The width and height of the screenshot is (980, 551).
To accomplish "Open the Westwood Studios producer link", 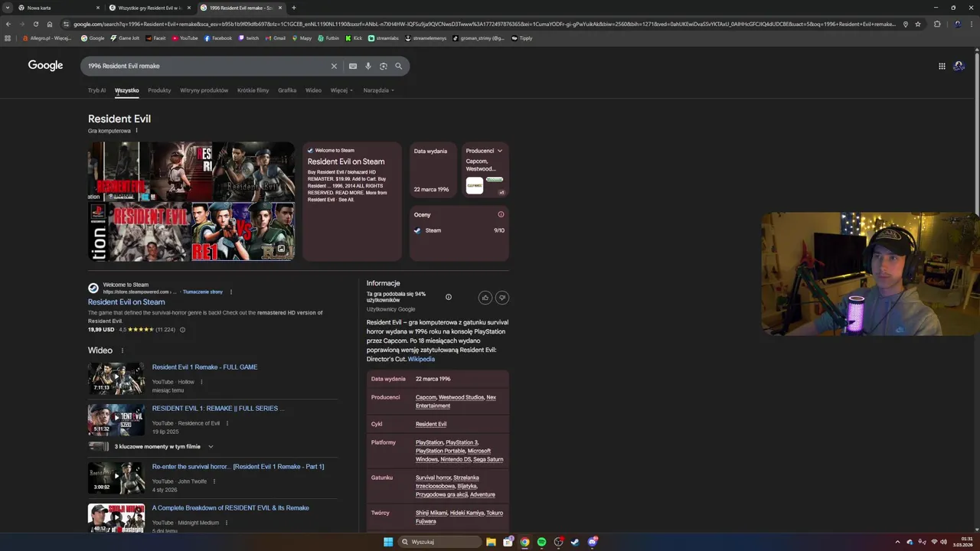I will 461,397.
